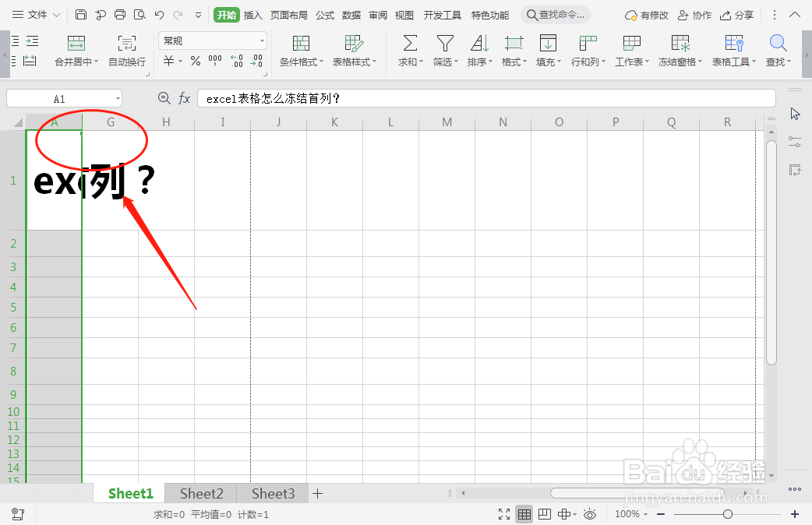Open the Sheet3 worksheet tab
812x525 pixels.
pos(273,493)
